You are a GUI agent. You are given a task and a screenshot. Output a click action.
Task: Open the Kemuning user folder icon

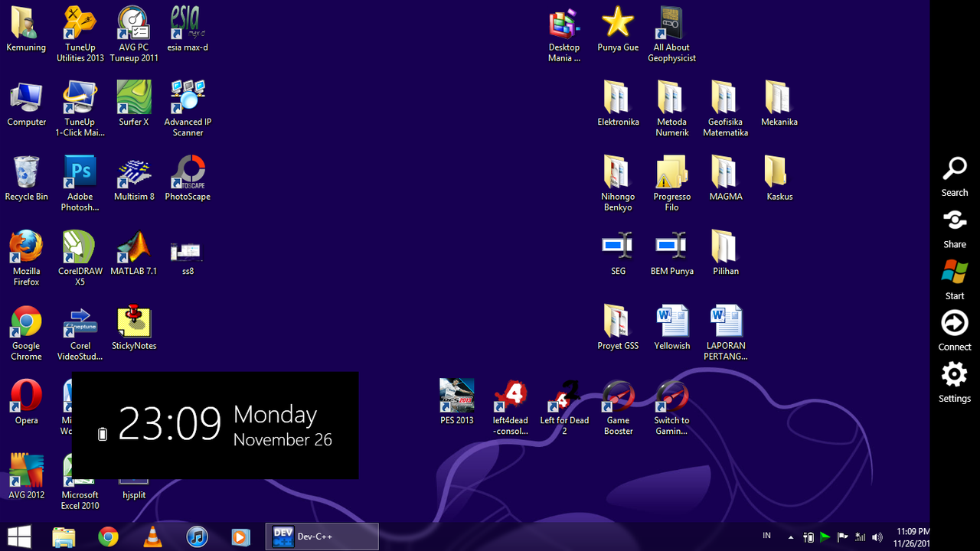click(x=26, y=29)
